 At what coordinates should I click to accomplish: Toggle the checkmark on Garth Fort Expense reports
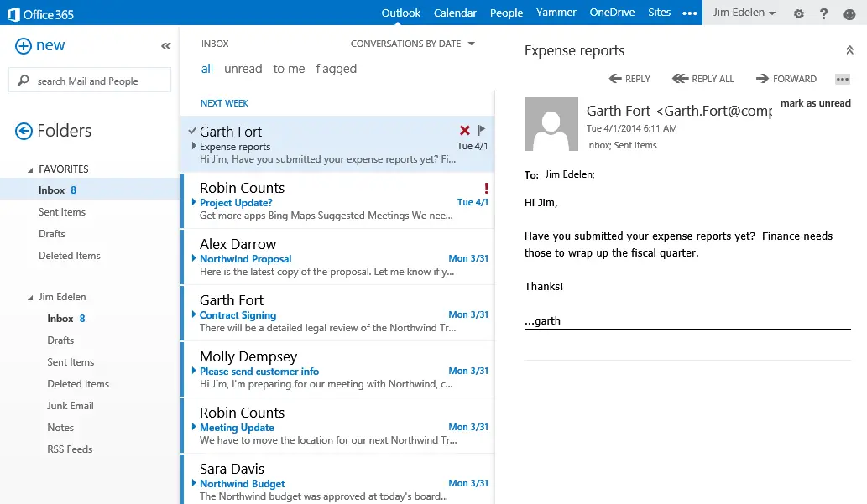click(192, 131)
